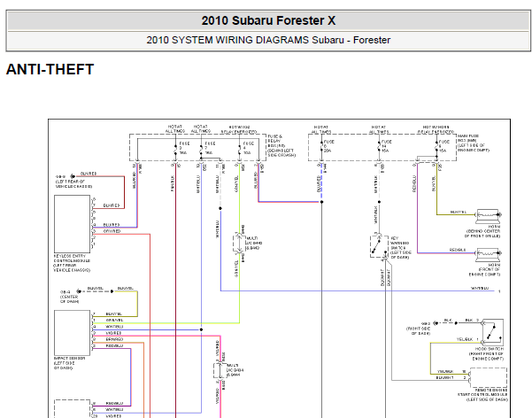
Task: Click the '2010 Subaru Forester X' title
Action: [x=268, y=20]
